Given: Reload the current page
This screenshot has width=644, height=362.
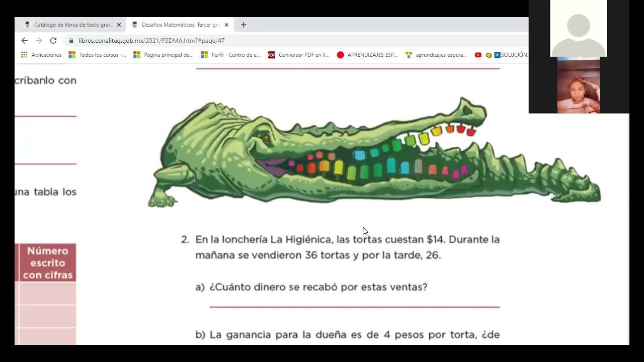Looking at the screenshot, I should tap(53, 41).
